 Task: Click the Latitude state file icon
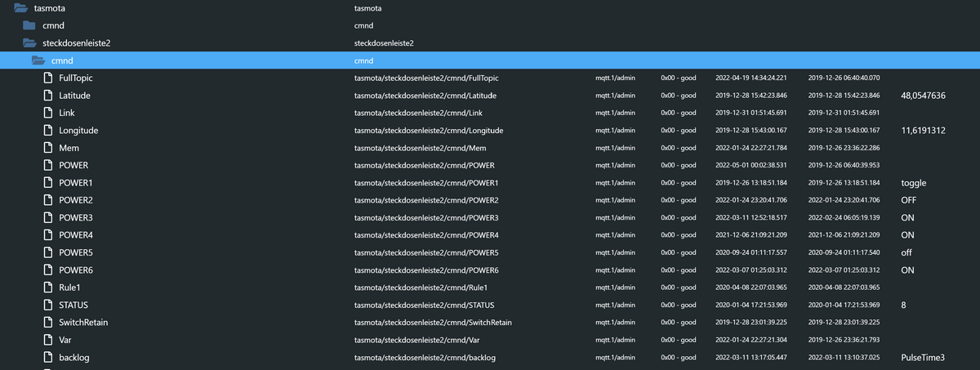point(48,95)
